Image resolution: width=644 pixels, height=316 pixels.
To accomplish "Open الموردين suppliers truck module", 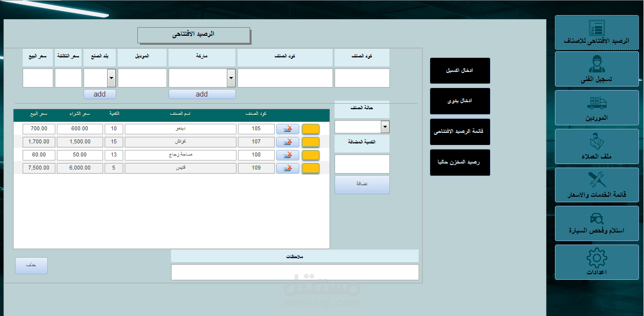I will 597,107.
